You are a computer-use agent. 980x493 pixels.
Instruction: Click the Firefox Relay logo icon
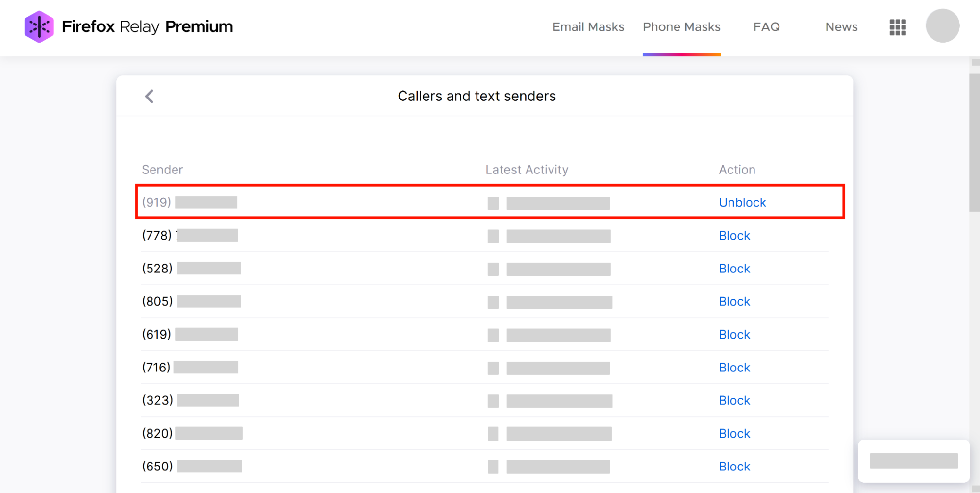[39, 26]
